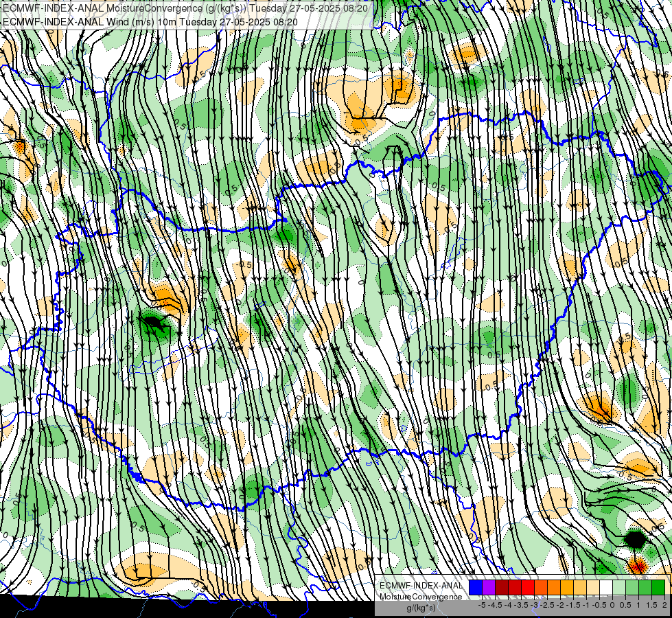
Task: Select the purple swatch between -5 and -4.5
Action: pos(489,587)
